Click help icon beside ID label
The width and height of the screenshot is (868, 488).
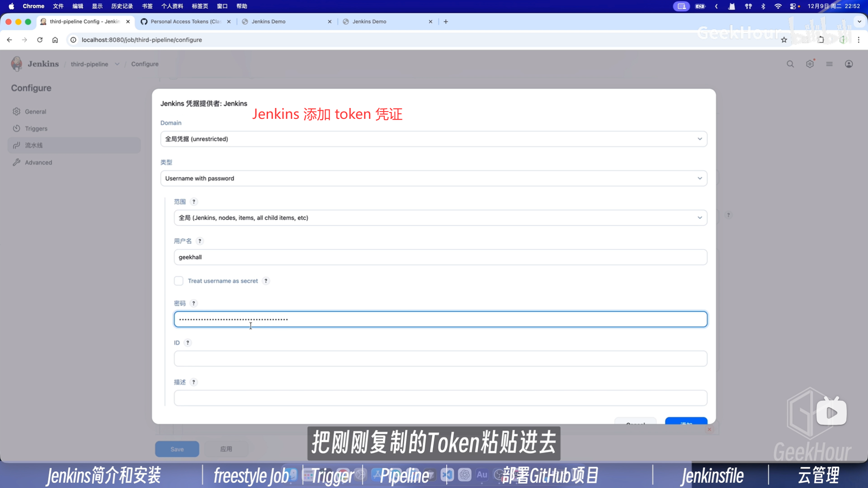(x=188, y=343)
